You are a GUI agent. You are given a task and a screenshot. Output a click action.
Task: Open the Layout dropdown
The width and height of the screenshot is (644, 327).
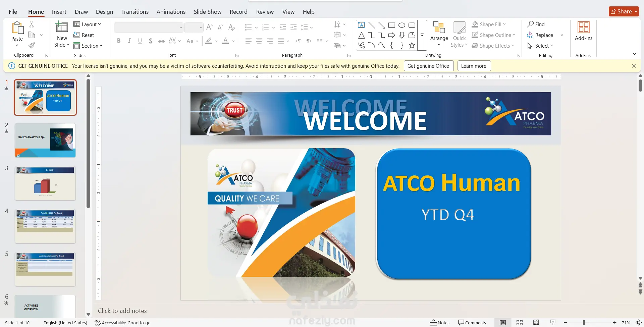pyautogui.click(x=87, y=24)
